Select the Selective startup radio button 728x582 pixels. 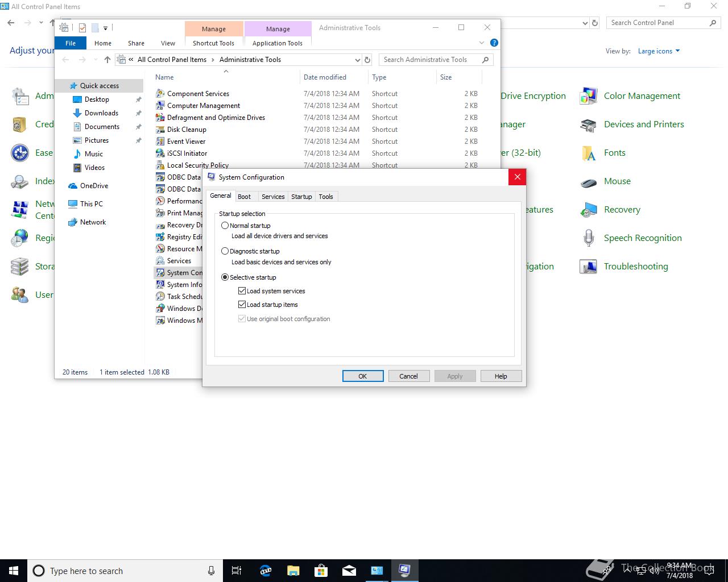[x=225, y=277]
